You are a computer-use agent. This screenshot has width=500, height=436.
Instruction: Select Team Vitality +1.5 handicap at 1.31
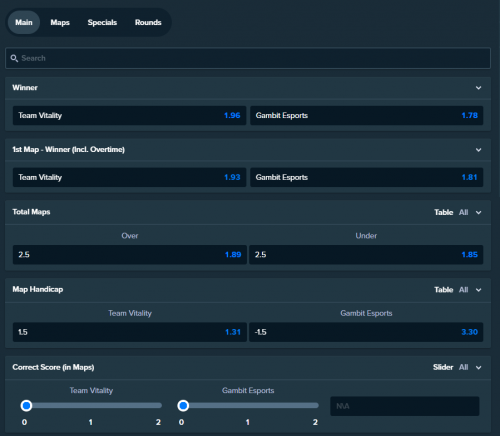pos(130,332)
